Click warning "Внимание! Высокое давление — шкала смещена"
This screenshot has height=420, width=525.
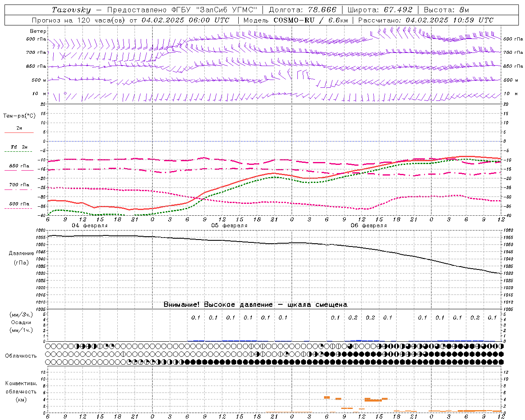(256, 305)
